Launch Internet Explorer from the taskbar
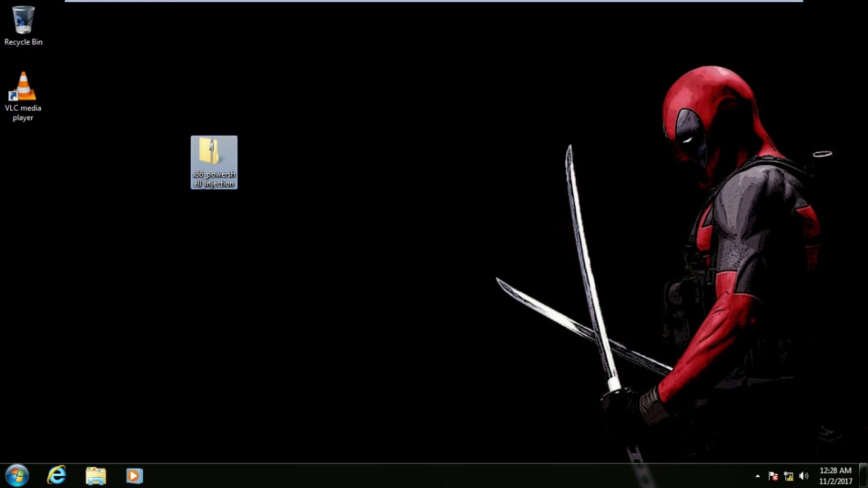The image size is (868, 488). (56, 476)
